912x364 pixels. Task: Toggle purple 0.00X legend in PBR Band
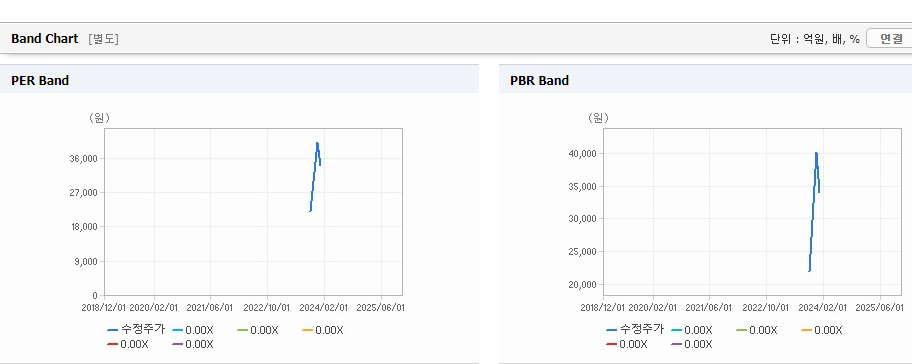(x=692, y=344)
